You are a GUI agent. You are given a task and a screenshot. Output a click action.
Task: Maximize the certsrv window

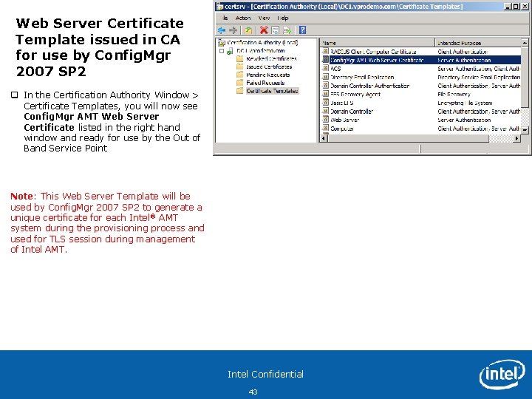(516, 7)
